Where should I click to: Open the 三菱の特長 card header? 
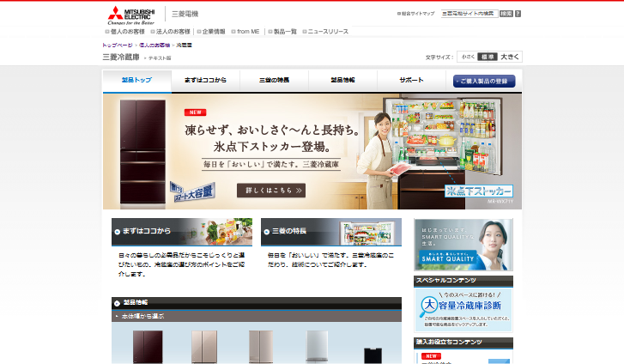point(331,232)
